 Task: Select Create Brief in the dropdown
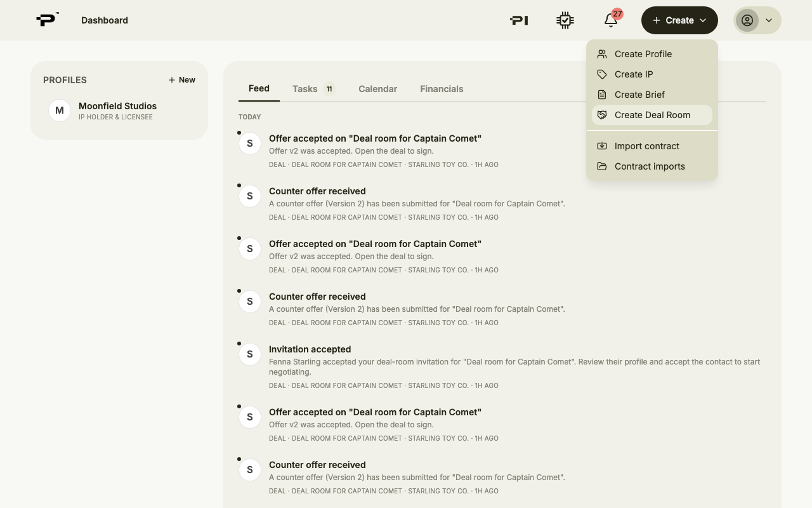click(x=652, y=95)
